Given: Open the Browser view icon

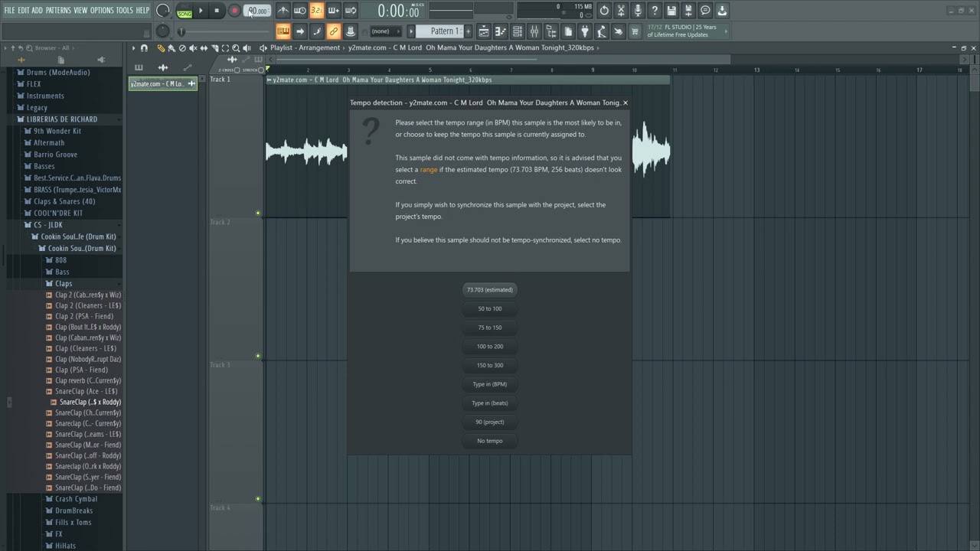Looking at the screenshot, I should (551, 31).
